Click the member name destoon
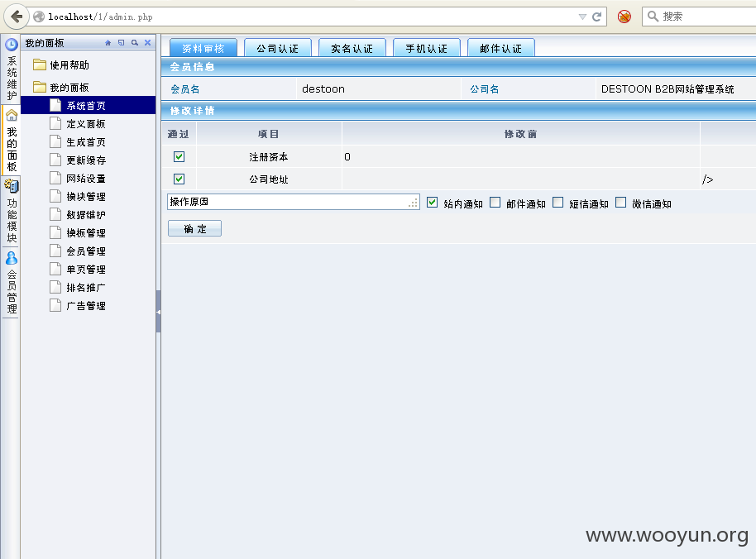This screenshot has height=559, width=756. tap(323, 88)
